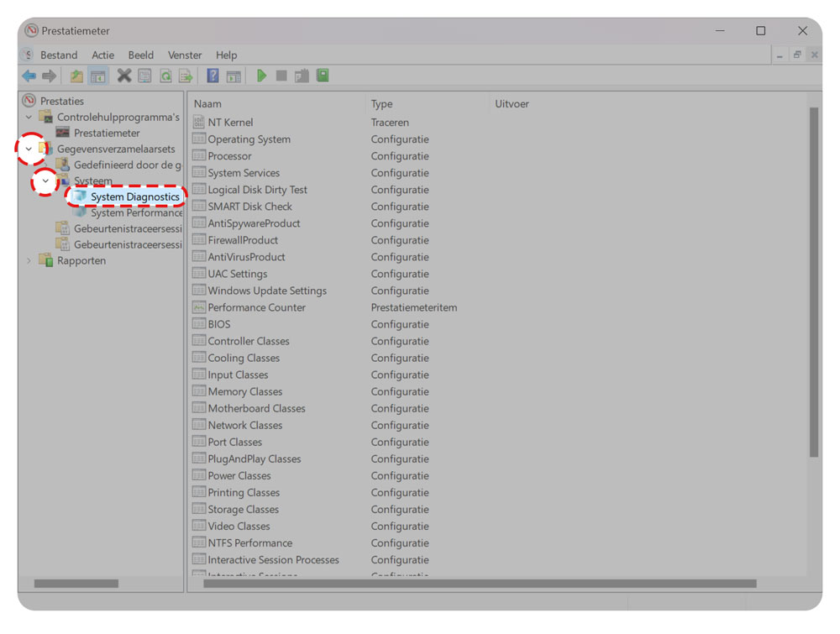Image resolution: width=840 pixels, height=634 pixels.
Task: Click the green Start data collector button
Action: (x=261, y=76)
